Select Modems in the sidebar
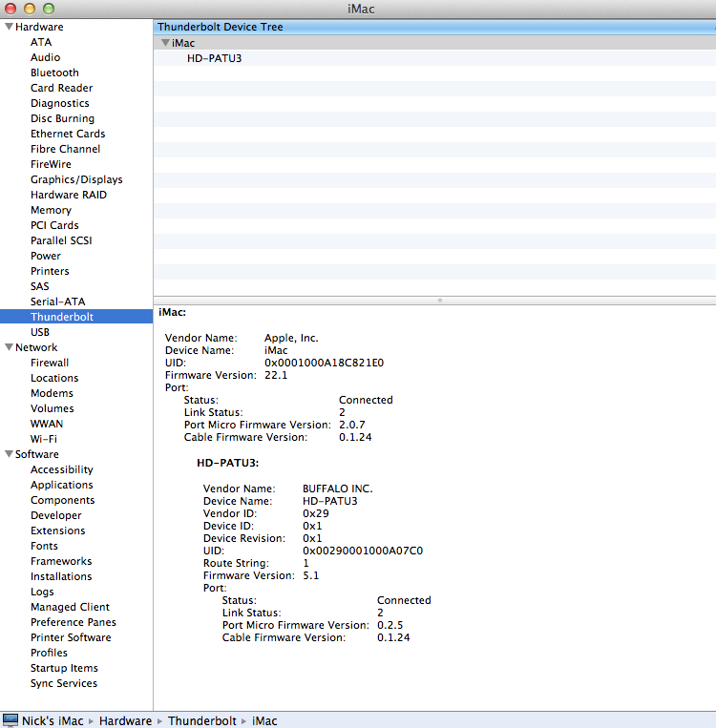The image size is (716, 728). pyautogui.click(x=52, y=393)
